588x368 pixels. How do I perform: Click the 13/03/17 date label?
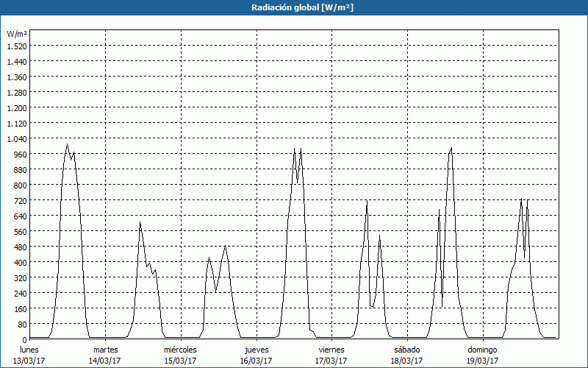pos(29,361)
